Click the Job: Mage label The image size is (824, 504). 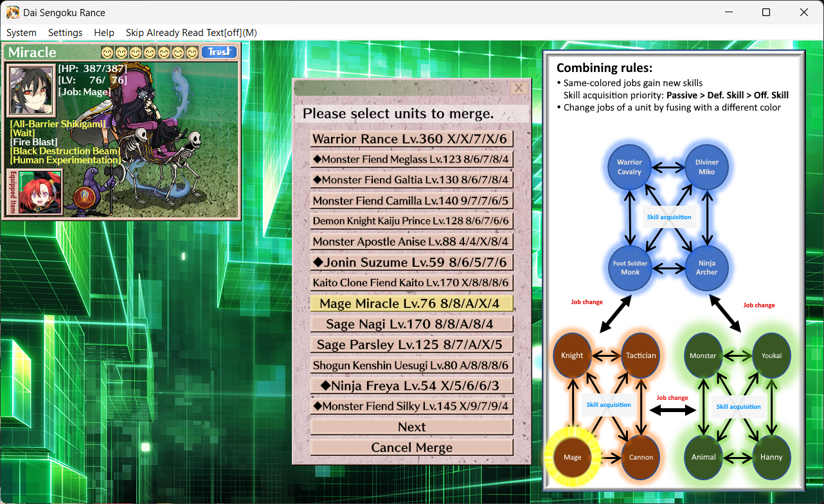(x=84, y=92)
